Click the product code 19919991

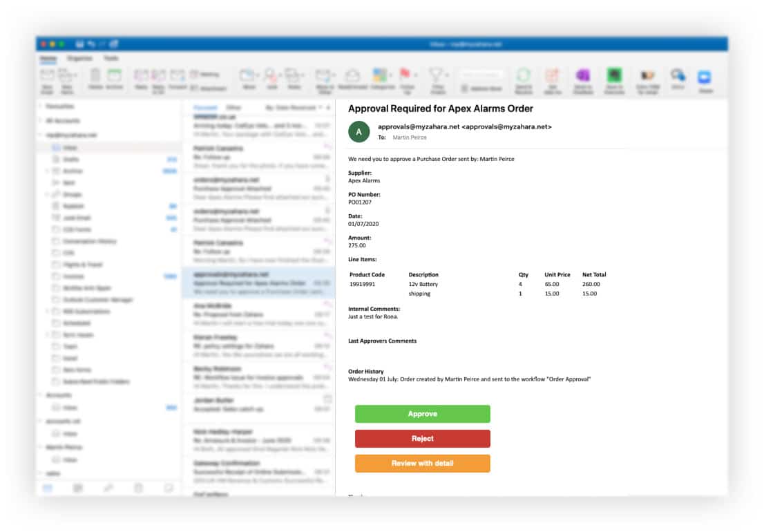point(362,284)
